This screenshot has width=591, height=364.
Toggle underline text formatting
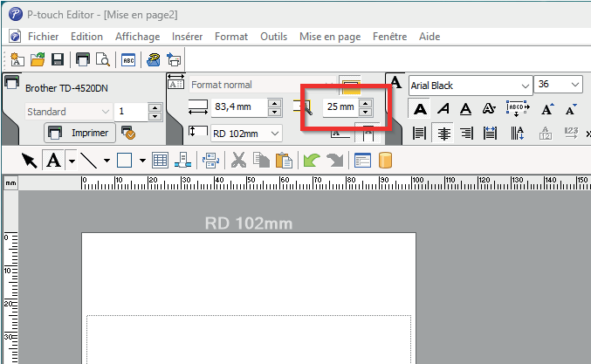466,109
